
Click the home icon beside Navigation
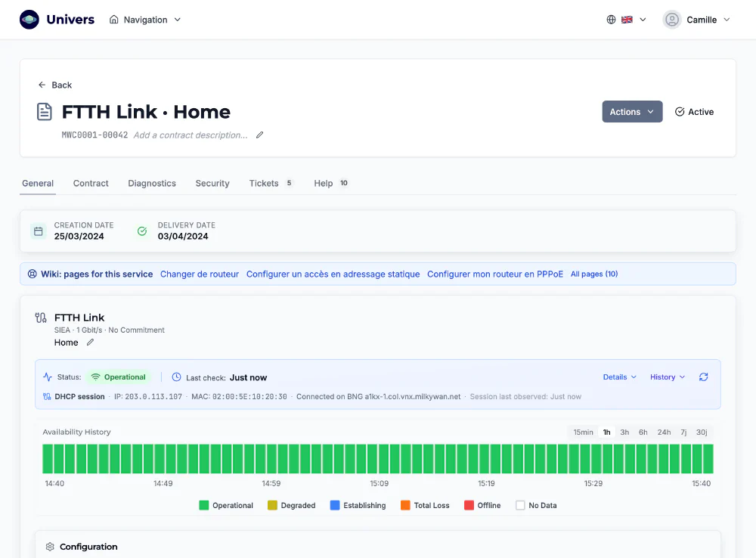[x=114, y=20]
